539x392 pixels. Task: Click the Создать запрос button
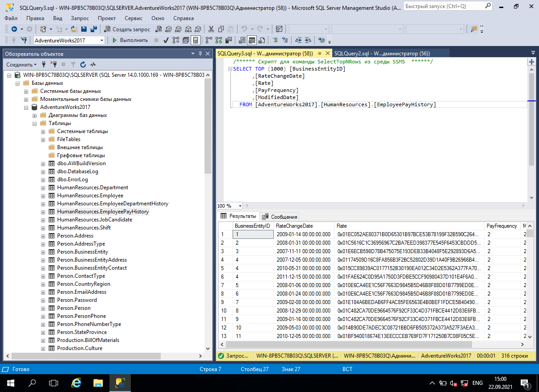127,29
